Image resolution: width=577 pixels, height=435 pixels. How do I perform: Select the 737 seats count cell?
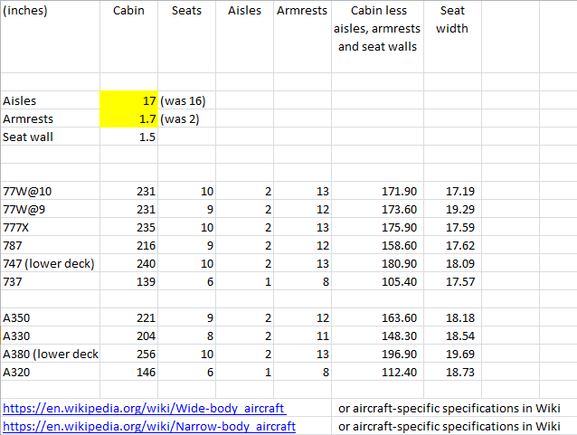[x=187, y=281]
